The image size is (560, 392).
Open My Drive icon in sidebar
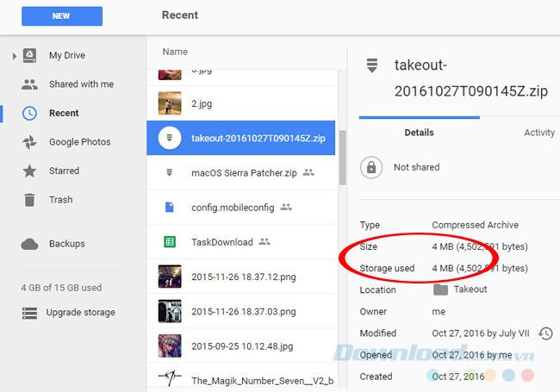click(x=30, y=56)
